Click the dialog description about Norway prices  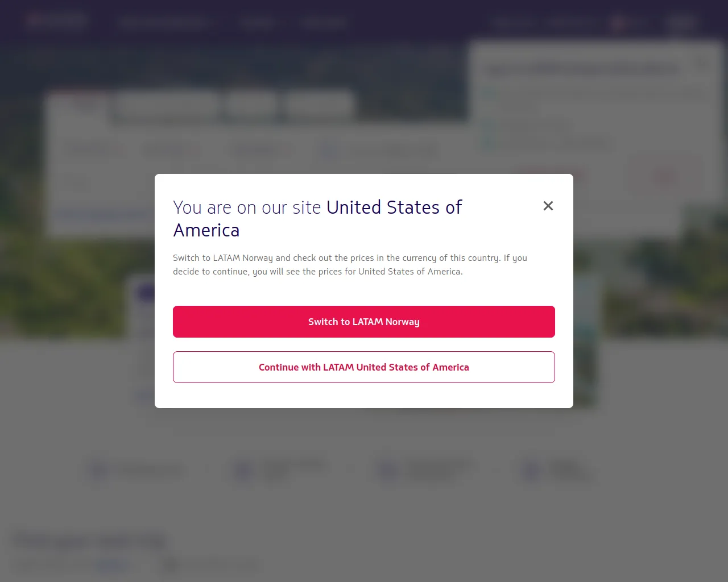(350, 264)
